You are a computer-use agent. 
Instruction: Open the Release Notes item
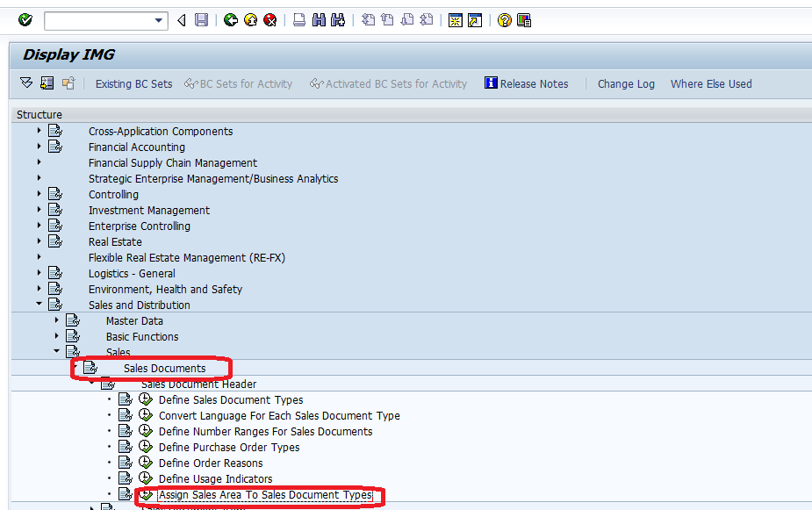[528, 83]
